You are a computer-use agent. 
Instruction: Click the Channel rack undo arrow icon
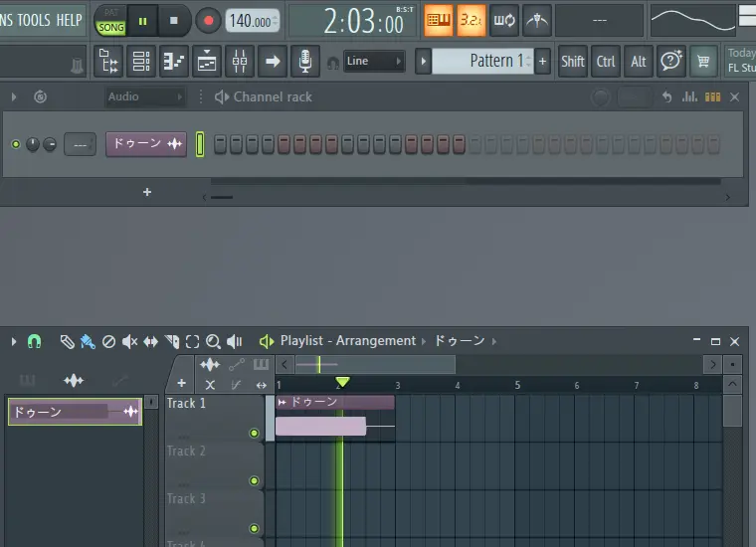(666, 96)
